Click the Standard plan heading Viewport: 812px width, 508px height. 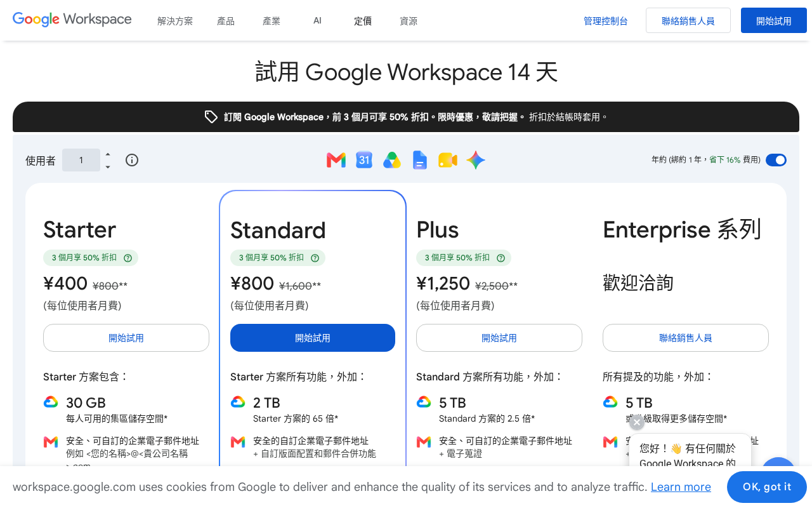278,230
